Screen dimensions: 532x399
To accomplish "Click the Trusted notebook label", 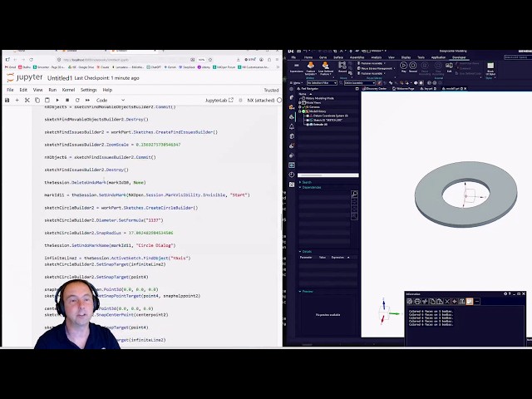I will 271,91.
